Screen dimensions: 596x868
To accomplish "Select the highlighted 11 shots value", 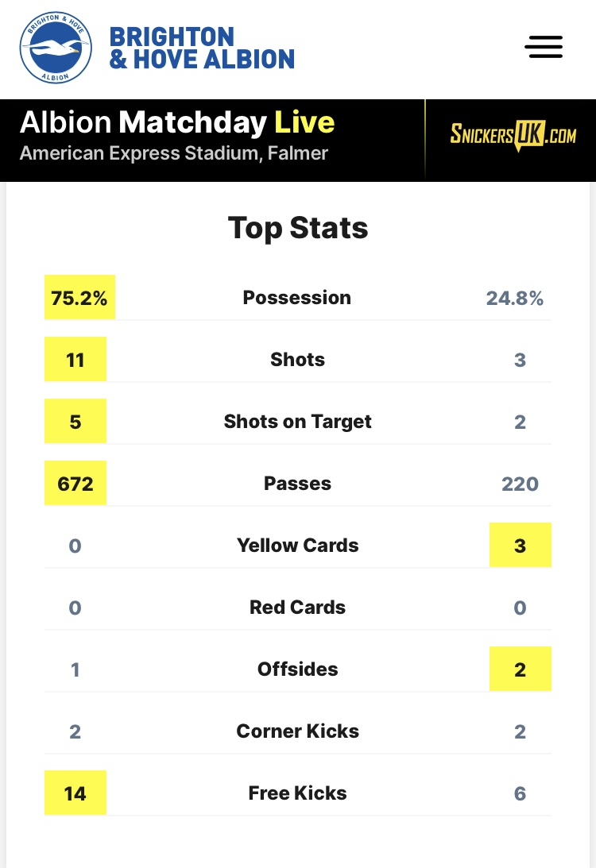I will click(75, 359).
